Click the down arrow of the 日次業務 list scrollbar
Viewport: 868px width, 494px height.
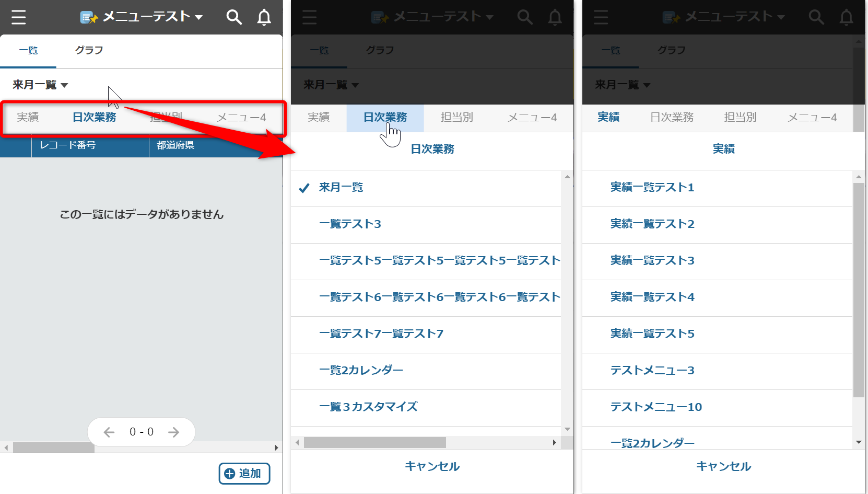pos(567,429)
